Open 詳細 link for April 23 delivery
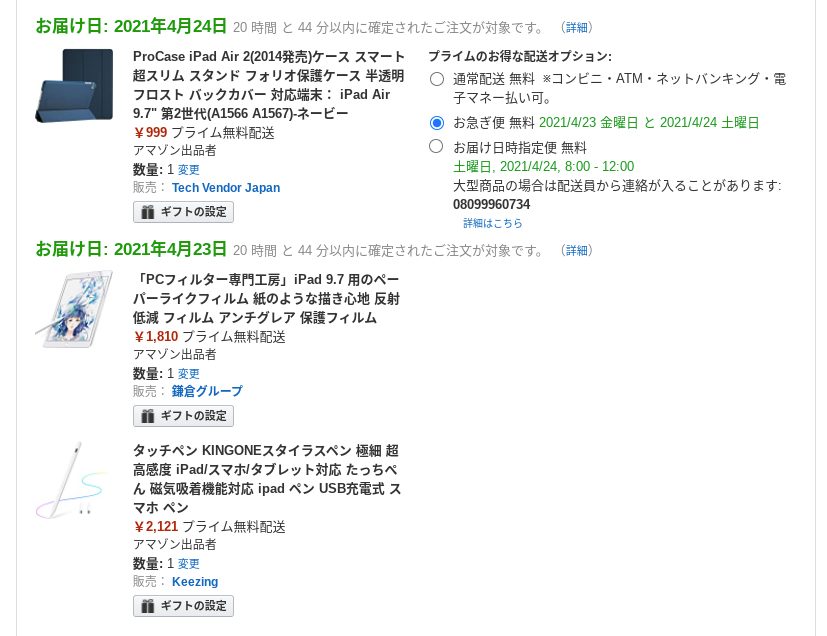The width and height of the screenshot is (827, 636). [x=576, y=250]
